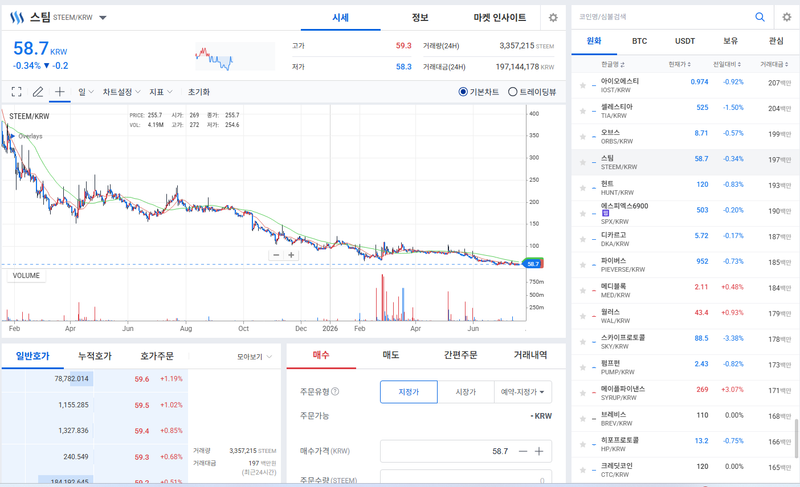Favorite star for 셀레스티아 TIA/KRW
The image size is (800, 487).
pos(583,111)
